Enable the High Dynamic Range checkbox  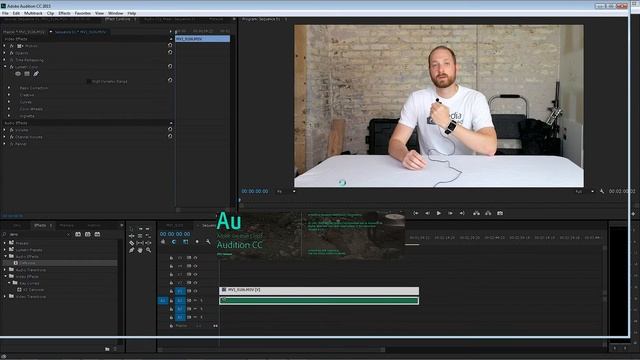pyautogui.click(x=89, y=82)
